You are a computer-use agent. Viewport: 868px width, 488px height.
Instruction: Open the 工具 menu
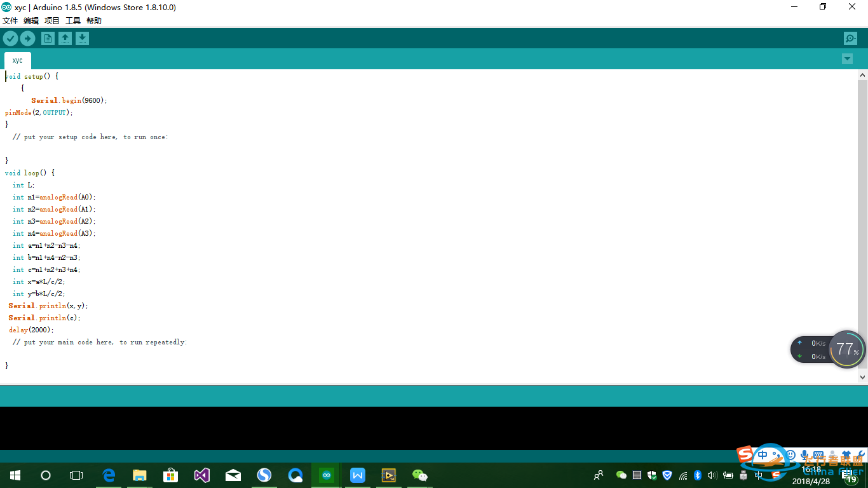click(73, 21)
